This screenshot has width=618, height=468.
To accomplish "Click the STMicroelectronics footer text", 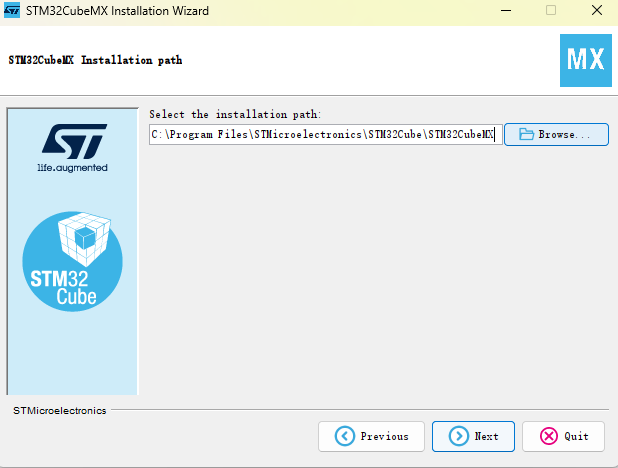I will click(60, 410).
